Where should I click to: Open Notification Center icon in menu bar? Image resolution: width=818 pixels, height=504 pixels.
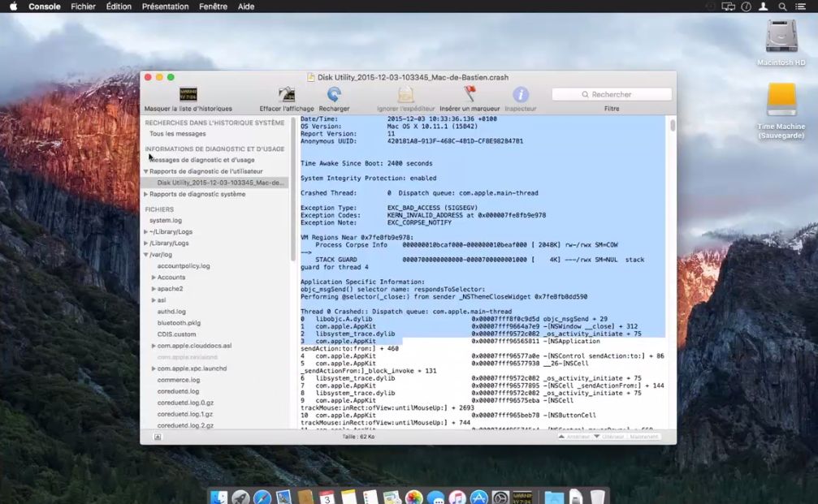click(x=800, y=6)
